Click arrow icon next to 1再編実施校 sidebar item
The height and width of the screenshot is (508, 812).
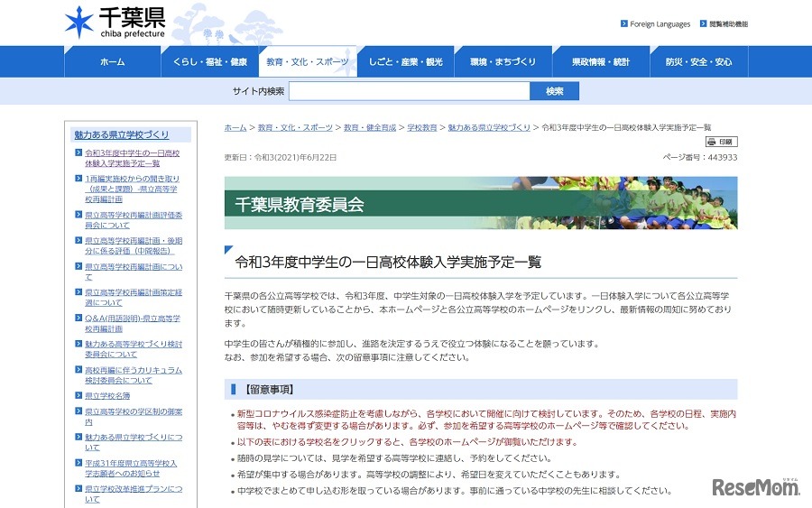point(78,178)
